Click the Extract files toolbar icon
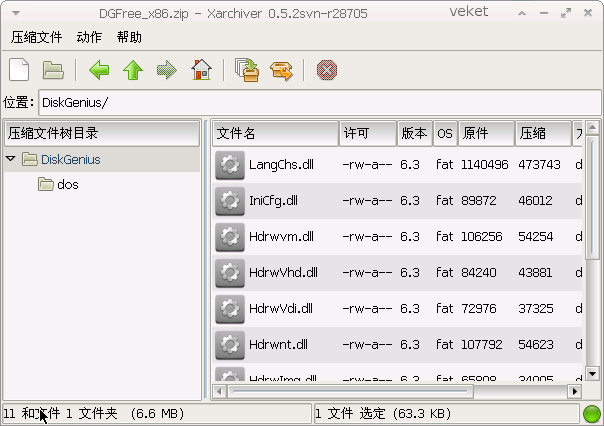Viewport: 604px width, 426px height. pos(281,70)
